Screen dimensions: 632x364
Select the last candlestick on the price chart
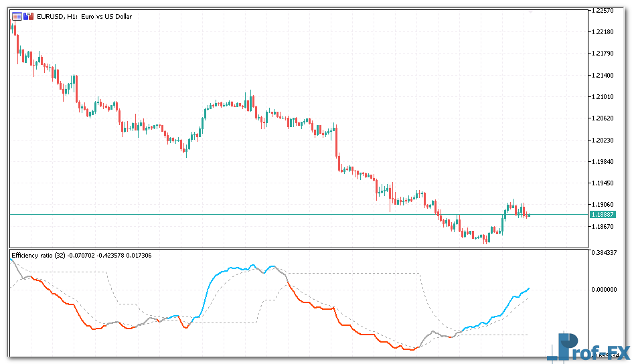click(x=528, y=215)
